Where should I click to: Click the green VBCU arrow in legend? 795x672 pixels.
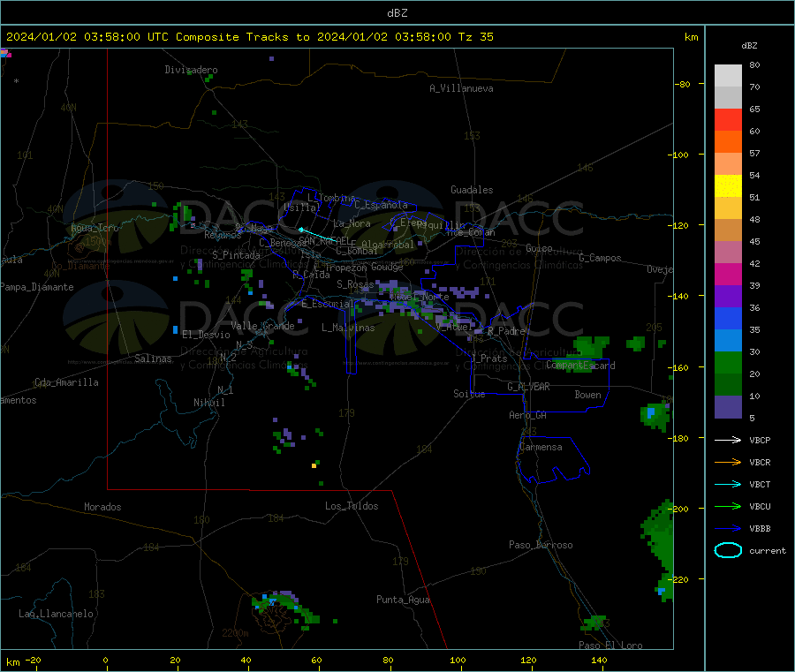point(728,506)
